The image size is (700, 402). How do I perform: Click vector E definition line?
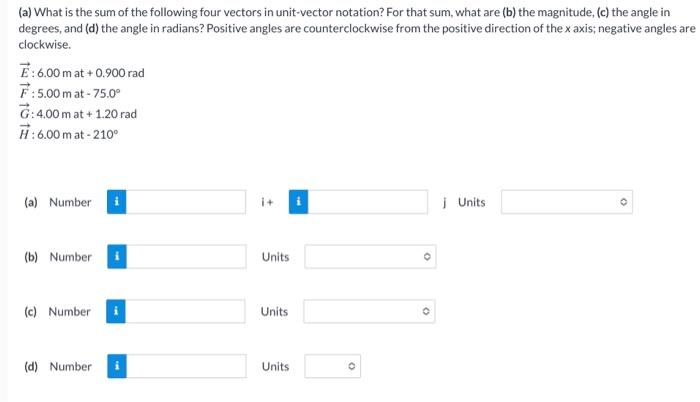coord(82,72)
